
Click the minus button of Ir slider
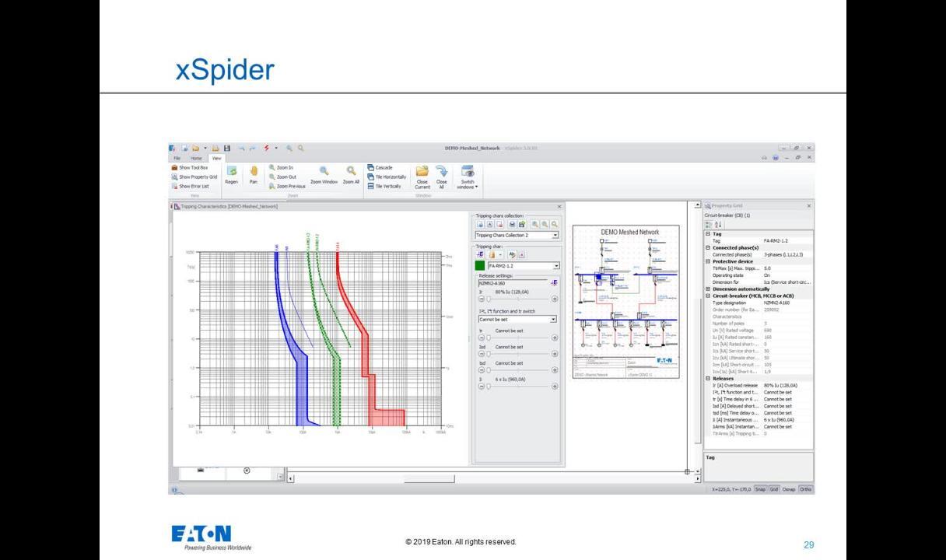pyautogui.click(x=481, y=299)
